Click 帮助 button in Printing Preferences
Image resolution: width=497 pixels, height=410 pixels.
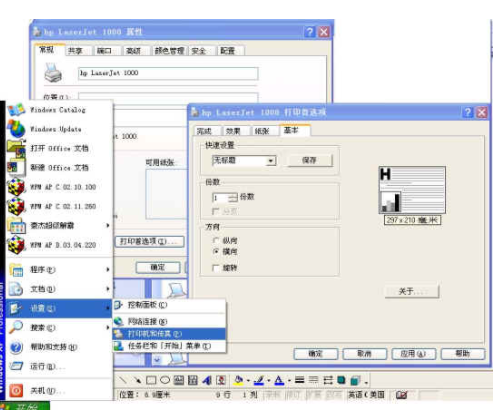pos(463,354)
